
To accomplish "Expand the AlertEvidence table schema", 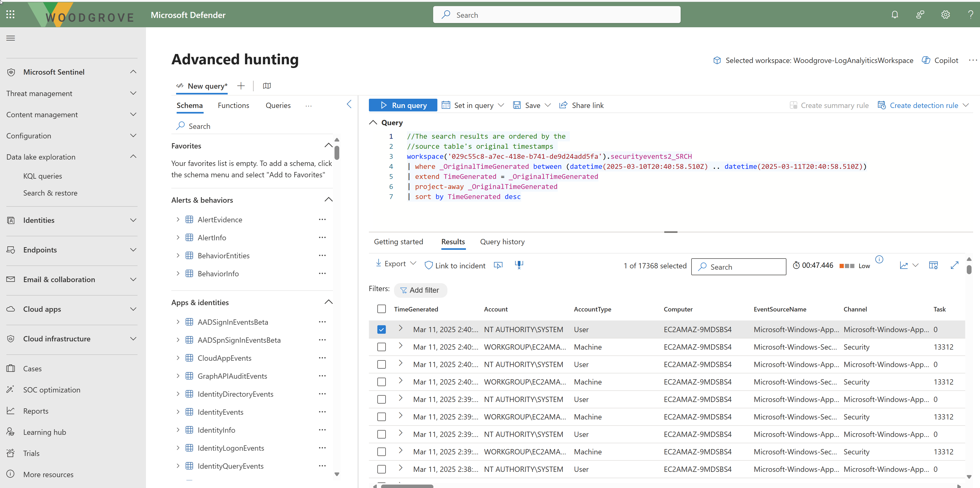I will [178, 220].
